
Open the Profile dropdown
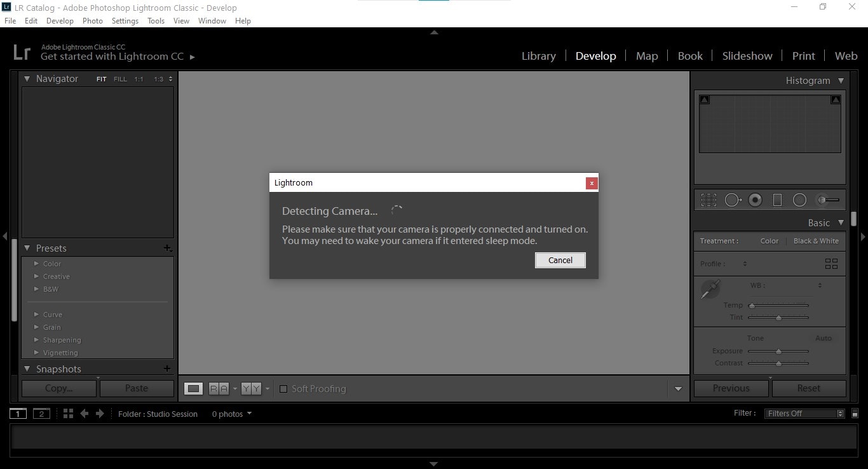click(745, 264)
